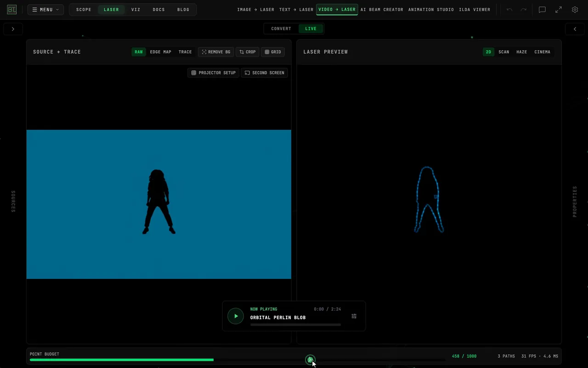This screenshot has width=588, height=368.
Task: Open settings via the gear icon
Action: coord(575,10)
